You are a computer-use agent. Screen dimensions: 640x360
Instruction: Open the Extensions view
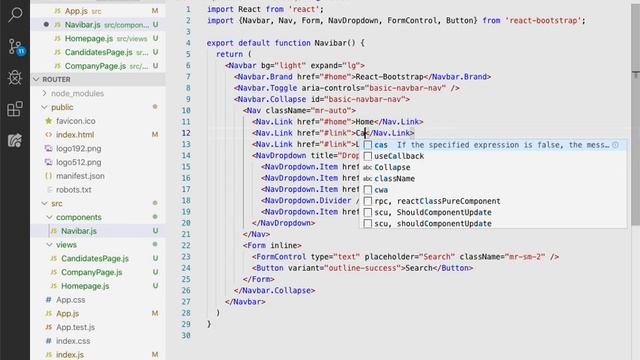[x=15, y=109]
